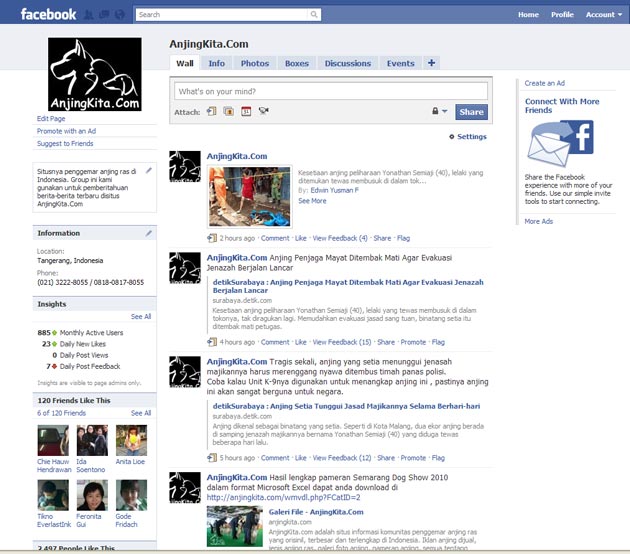The width and height of the screenshot is (630, 554).
Task: Click See All in Insights section
Action: tap(141, 316)
